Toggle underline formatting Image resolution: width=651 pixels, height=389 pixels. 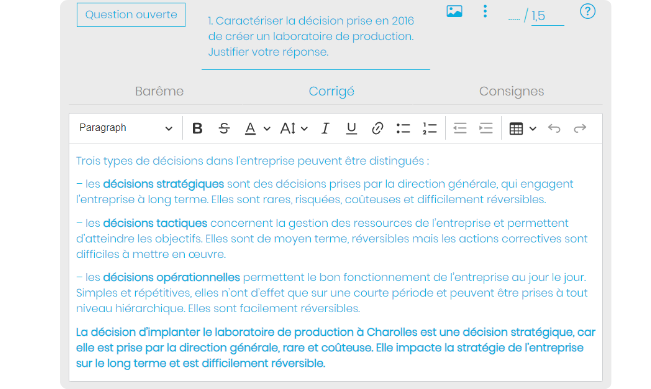pos(351,129)
